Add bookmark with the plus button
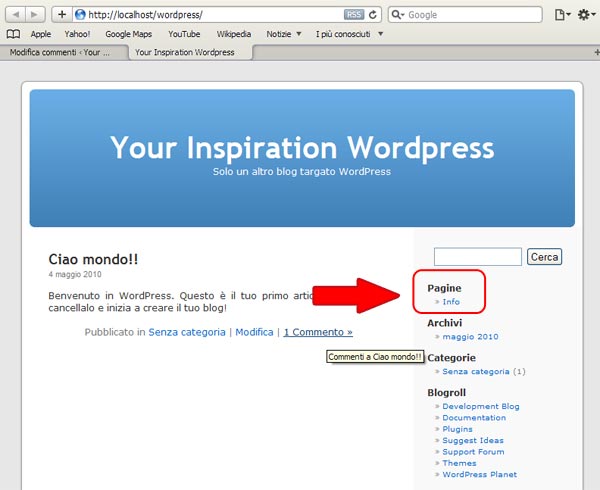 pos(62,15)
